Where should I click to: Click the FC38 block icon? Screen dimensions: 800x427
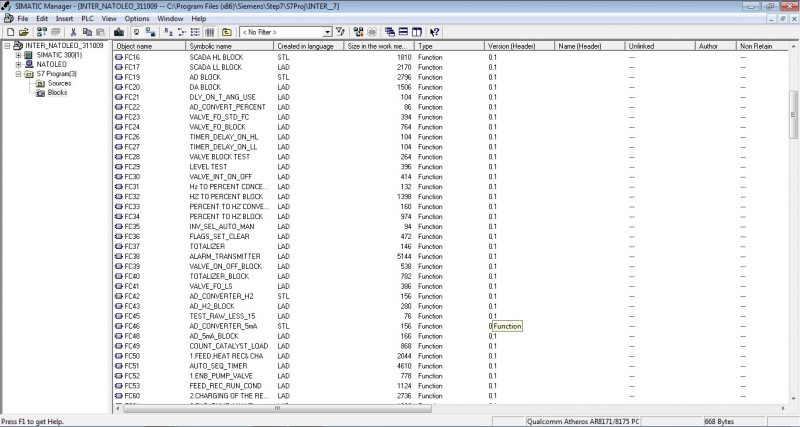tap(120, 256)
